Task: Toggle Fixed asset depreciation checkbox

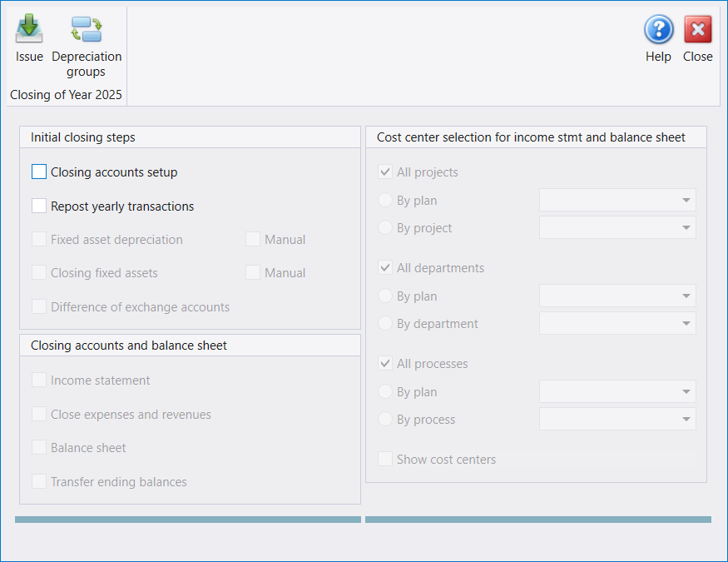Action: point(39,240)
